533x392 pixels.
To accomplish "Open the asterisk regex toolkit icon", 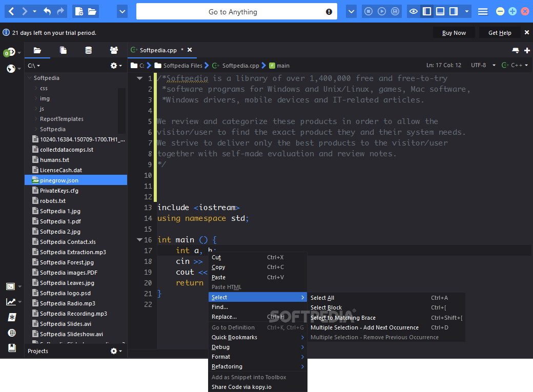I will point(12,318).
